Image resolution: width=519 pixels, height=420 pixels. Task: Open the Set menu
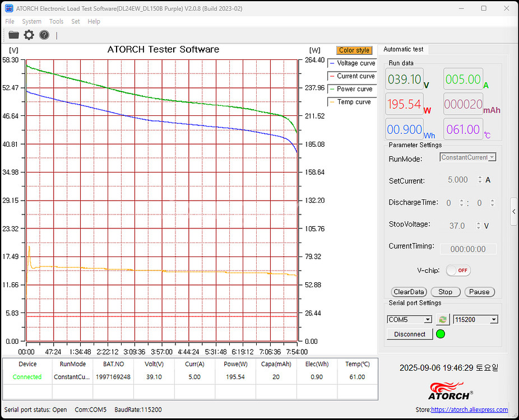76,21
